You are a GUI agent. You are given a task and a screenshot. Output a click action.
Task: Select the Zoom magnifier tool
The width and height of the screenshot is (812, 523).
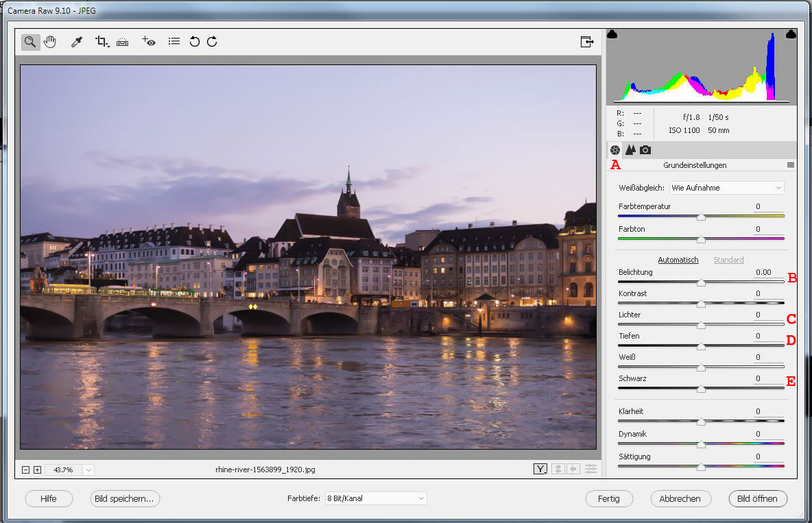tap(30, 42)
